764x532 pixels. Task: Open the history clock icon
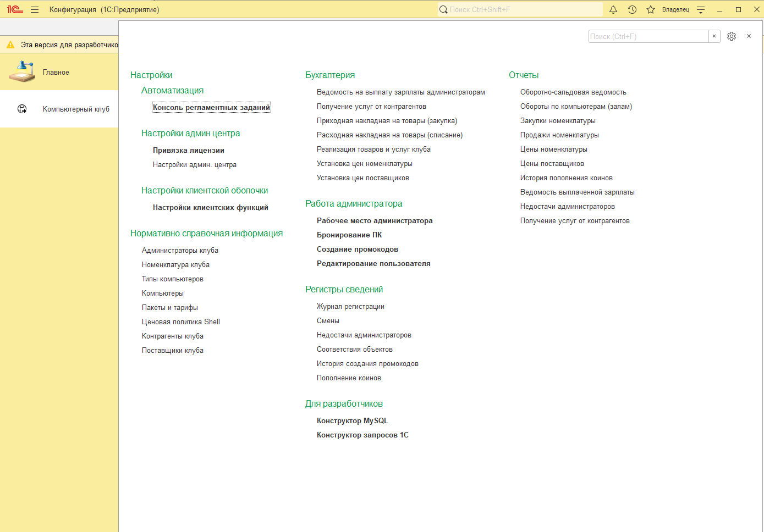point(632,10)
